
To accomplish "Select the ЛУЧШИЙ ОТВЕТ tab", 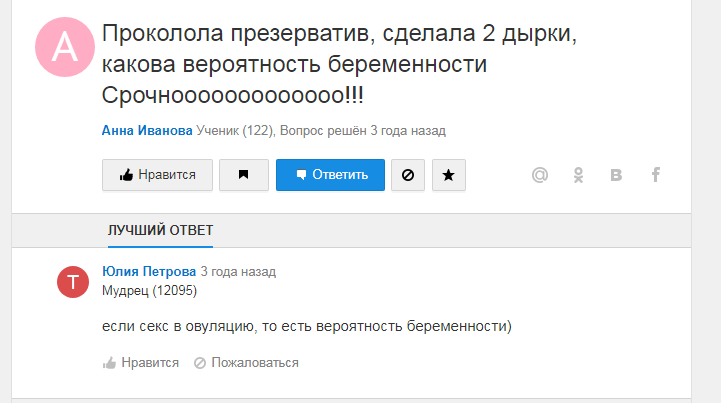I will pyautogui.click(x=160, y=230).
